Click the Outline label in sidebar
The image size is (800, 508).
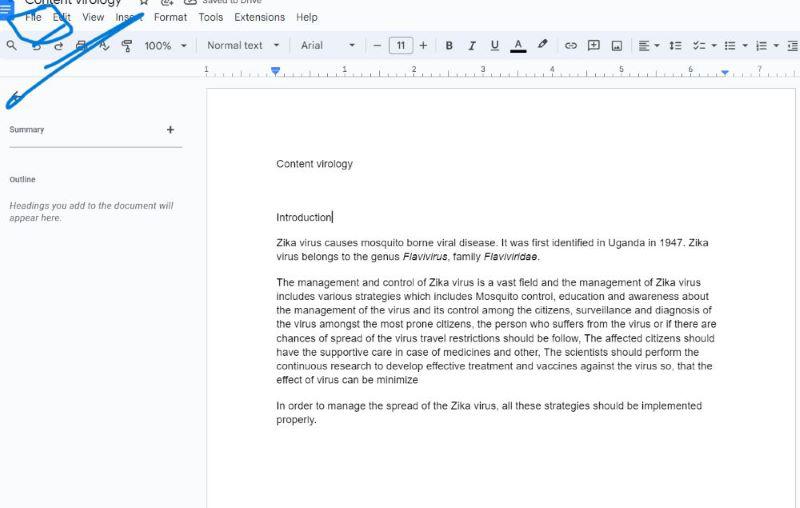[x=22, y=180]
